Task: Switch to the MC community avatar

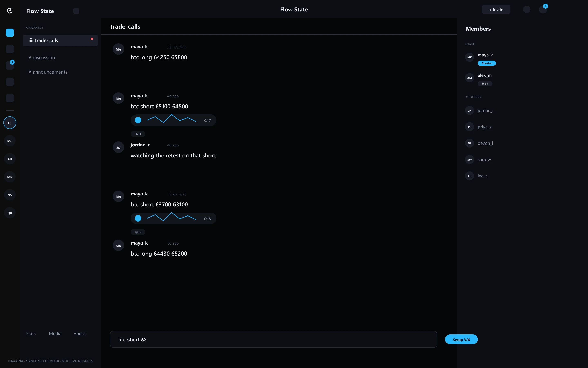Action: coord(10,141)
